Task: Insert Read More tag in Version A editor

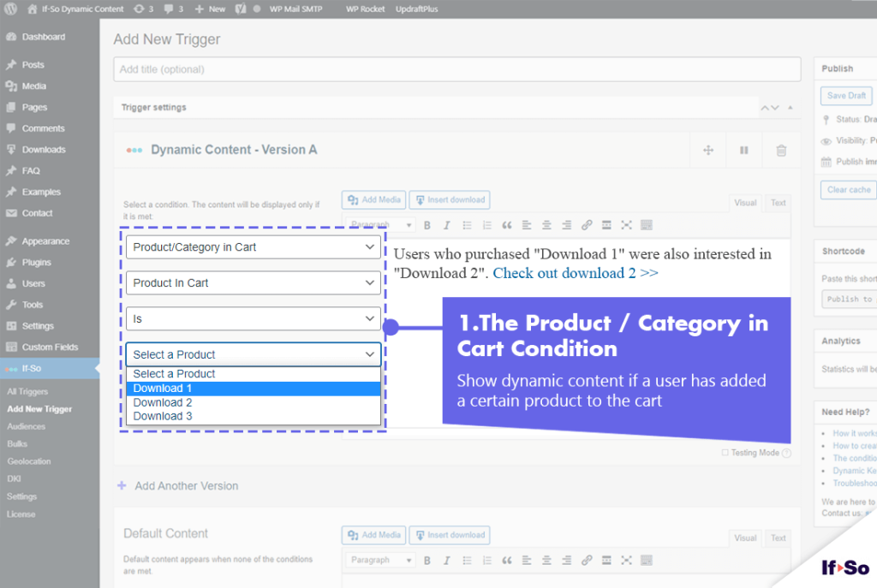Action: point(606,225)
